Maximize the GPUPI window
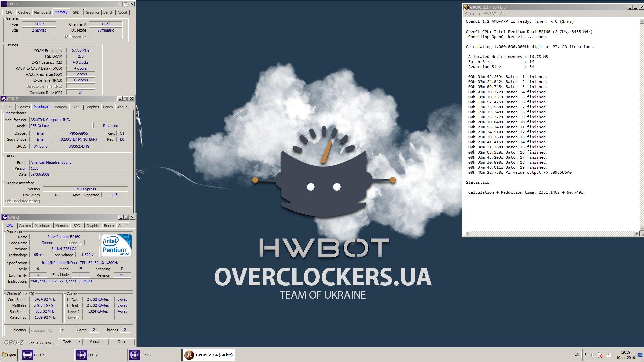The image size is (644, 362). pos(635,7)
